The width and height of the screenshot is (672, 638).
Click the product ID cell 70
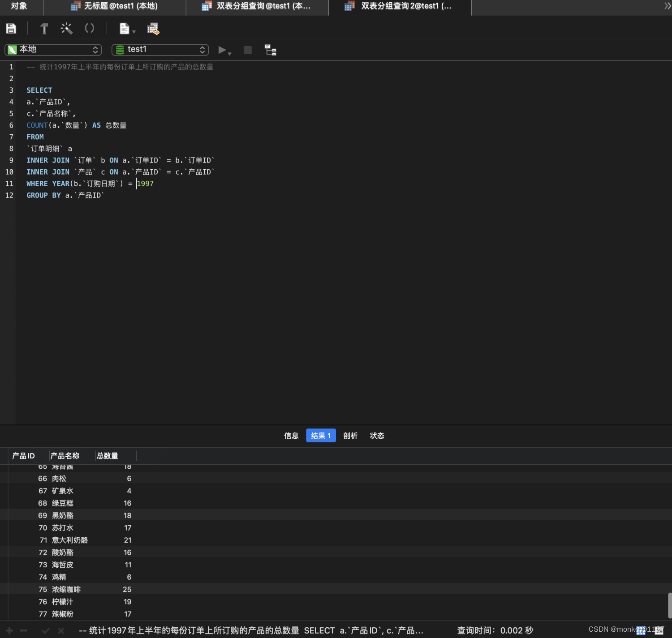click(x=43, y=528)
